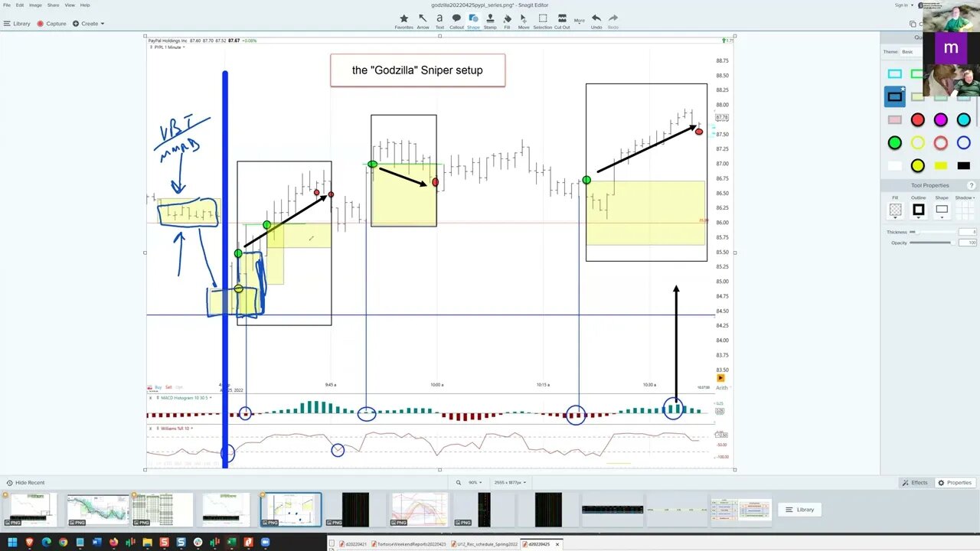Open the View menu
This screenshot has width=980, height=551.
tap(70, 5)
